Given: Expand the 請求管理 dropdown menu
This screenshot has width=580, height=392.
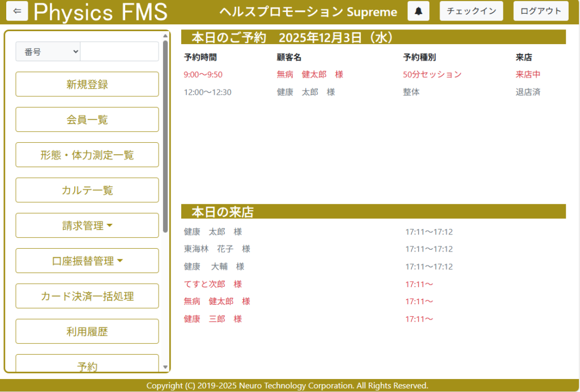Looking at the screenshot, I should pos(87,225).
